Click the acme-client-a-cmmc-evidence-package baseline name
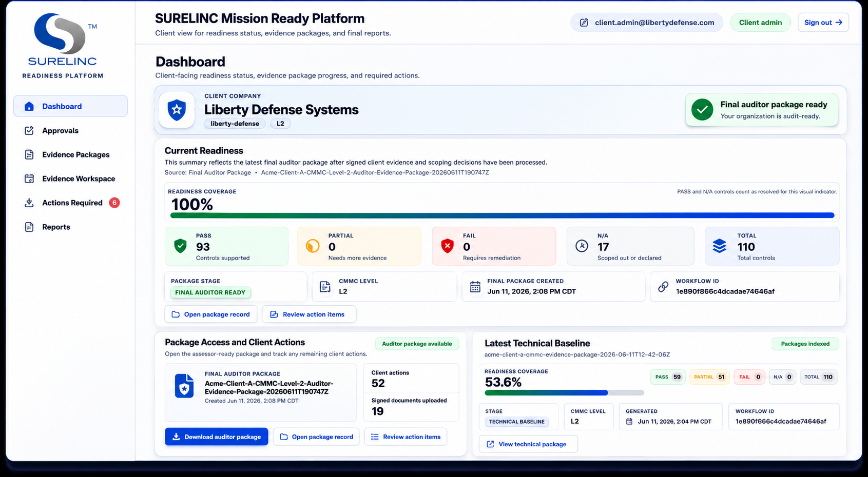868x477 pixels. click(577, 354)
